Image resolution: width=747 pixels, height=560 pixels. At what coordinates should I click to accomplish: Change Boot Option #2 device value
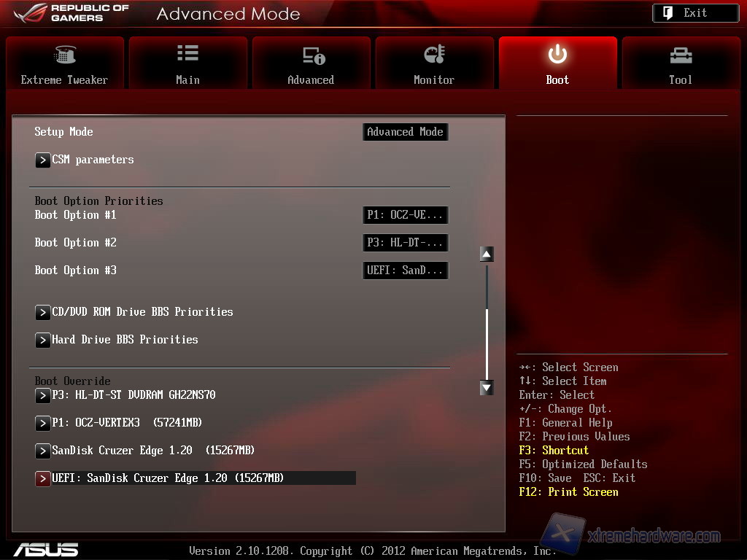pyautogui.click(x=405, y=243)
